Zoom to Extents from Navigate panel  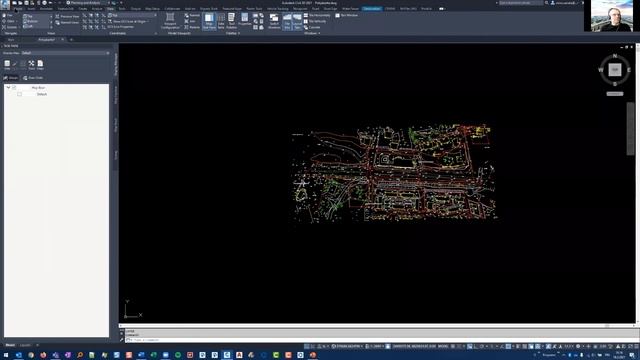coord(9,27)
